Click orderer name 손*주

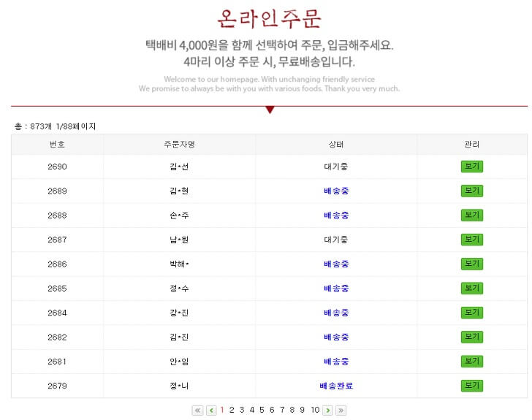pos(179,215)
